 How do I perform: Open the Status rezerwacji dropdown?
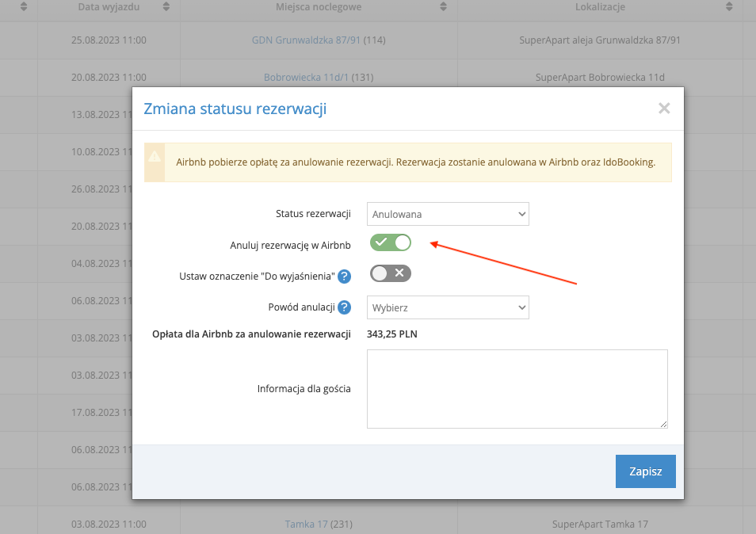(x=448, y=214)
